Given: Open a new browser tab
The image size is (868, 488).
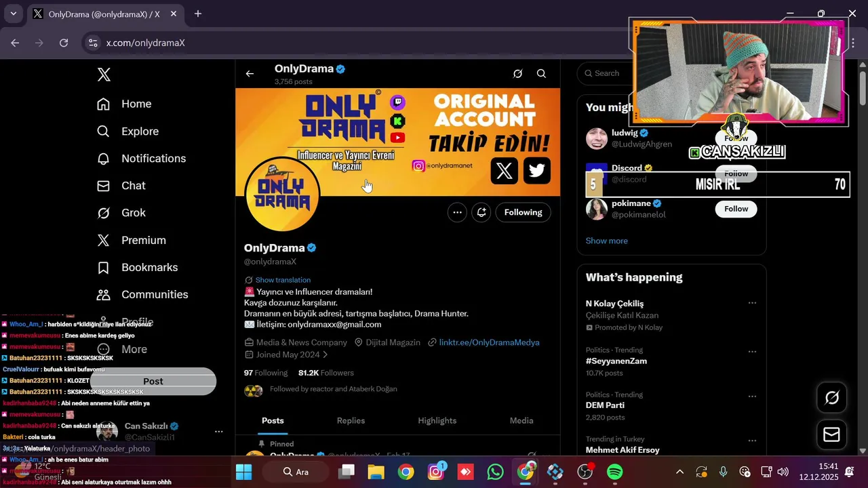Looking at the screenshot, I should click(198, 14).
